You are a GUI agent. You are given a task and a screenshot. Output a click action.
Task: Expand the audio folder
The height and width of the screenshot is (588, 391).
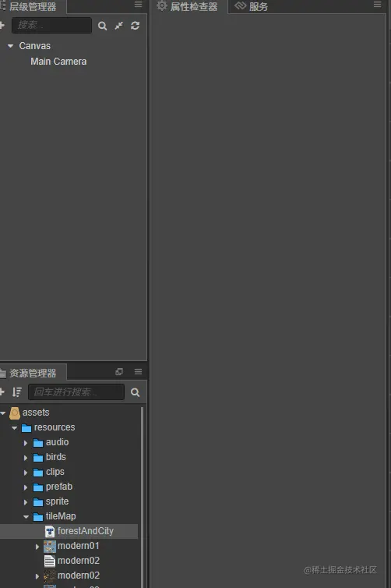pyautogui.click(x=26, y=443)
